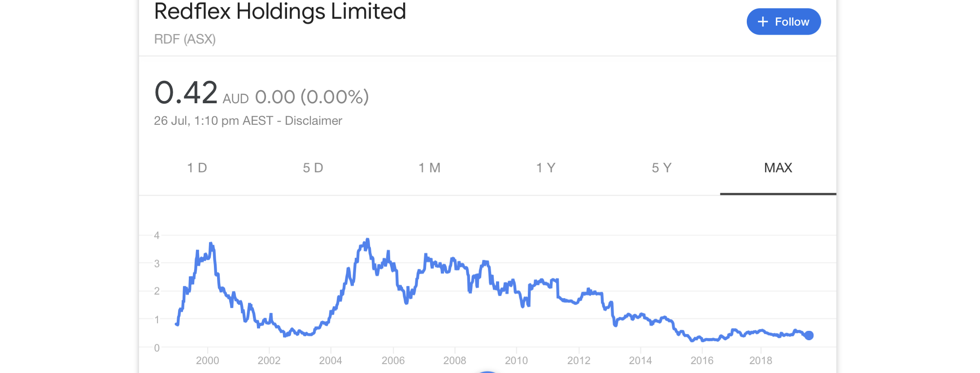This screenshot has height=373, width=980.
Task: Click the blue Follow button
Action: (x=784, y=22)
